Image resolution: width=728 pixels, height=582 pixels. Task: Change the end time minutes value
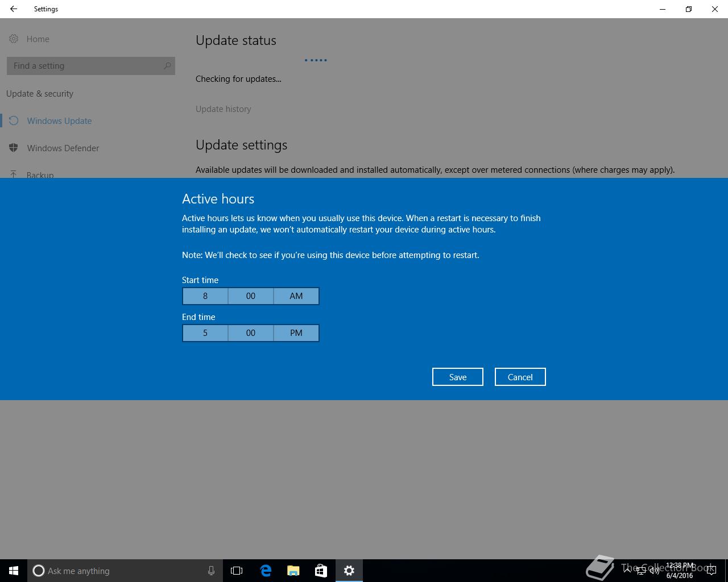(251, 333)
